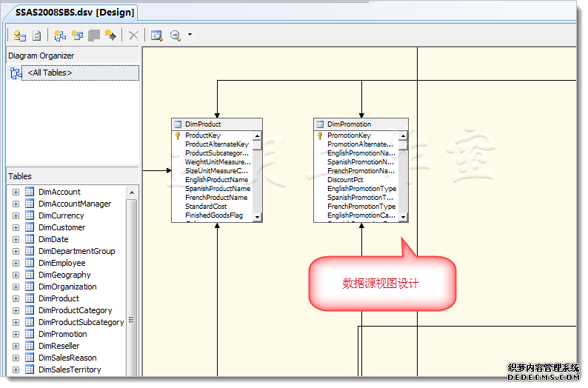This screenshot has width=588, height=388.
Task: Click the Tables list vertical scrollbar
Action: (132, 281)
